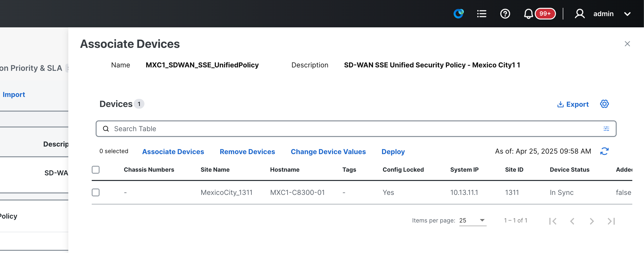
Task: Click the Devices count badge 1
Action: click(139, 104)
